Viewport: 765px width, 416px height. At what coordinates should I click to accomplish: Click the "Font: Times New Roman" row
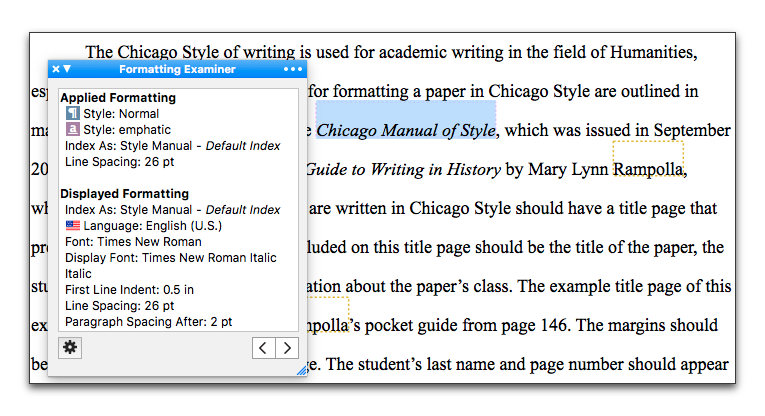[133, 242]
